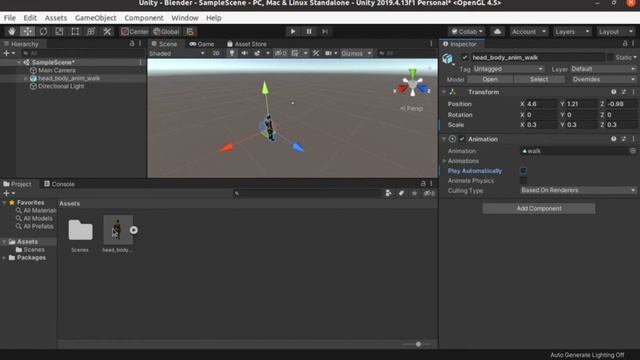This screenshot has height=360, width=640.
Task: Click the model Select button
Action: 539,79
